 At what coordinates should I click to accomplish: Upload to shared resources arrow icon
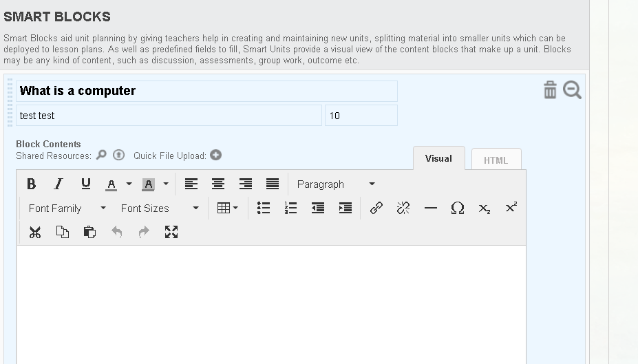118,155
